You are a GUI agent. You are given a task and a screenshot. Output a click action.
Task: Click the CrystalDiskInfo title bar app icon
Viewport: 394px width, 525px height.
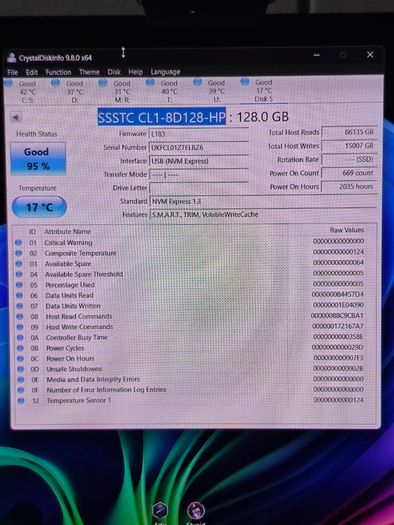pyautogui.click(x=12, y=58)
